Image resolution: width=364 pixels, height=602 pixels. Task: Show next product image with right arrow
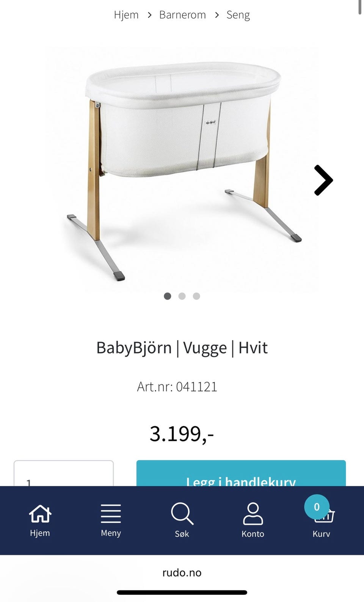323,180
